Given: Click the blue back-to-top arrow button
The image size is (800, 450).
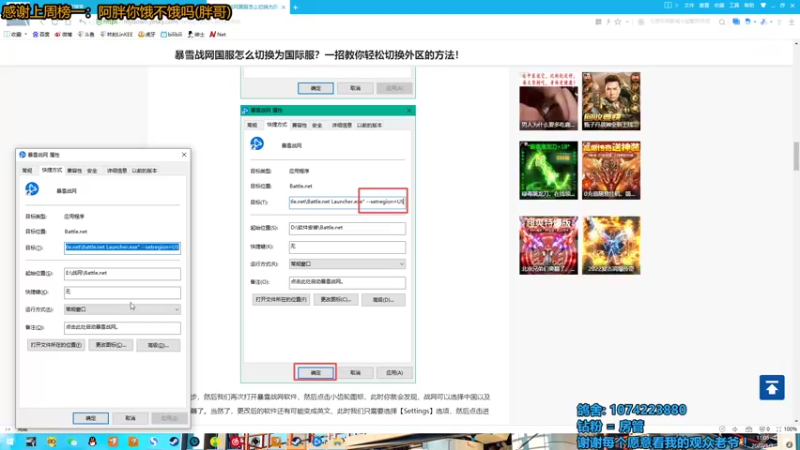Looking at the screenshot, I should 771,388.
